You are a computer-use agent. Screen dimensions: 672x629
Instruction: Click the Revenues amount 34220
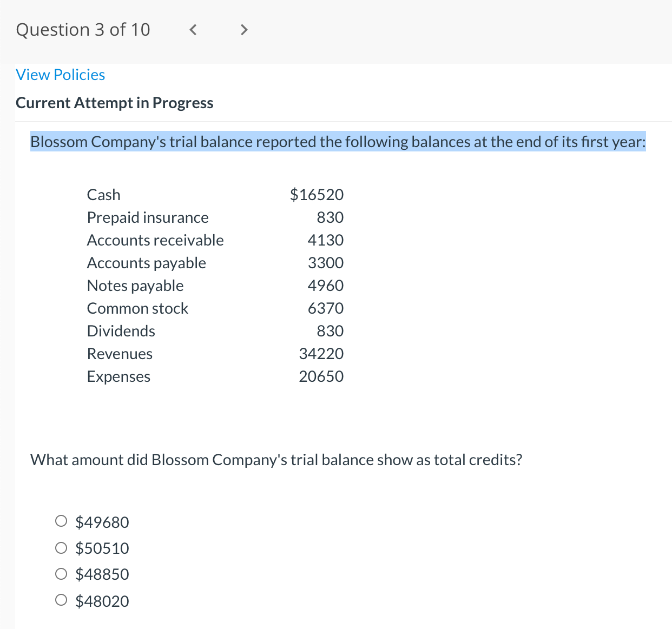(321, 354)
